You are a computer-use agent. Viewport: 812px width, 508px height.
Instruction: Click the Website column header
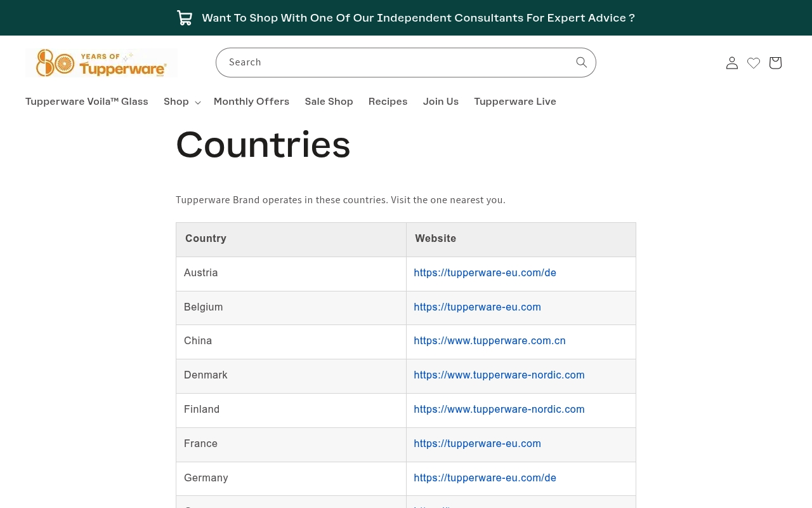[521, 239]
